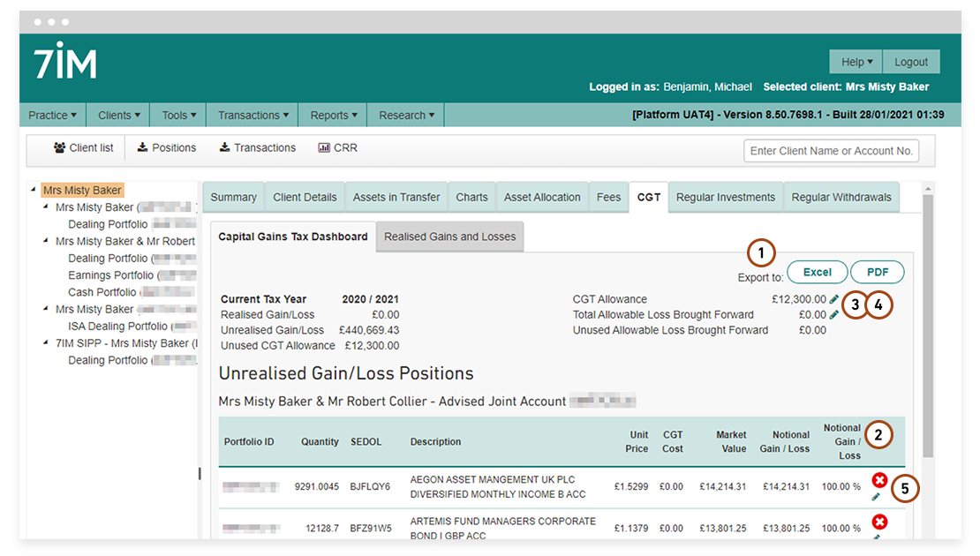
Task: Edit the AEGON row with pencil icon
Action: click(876, 497)
